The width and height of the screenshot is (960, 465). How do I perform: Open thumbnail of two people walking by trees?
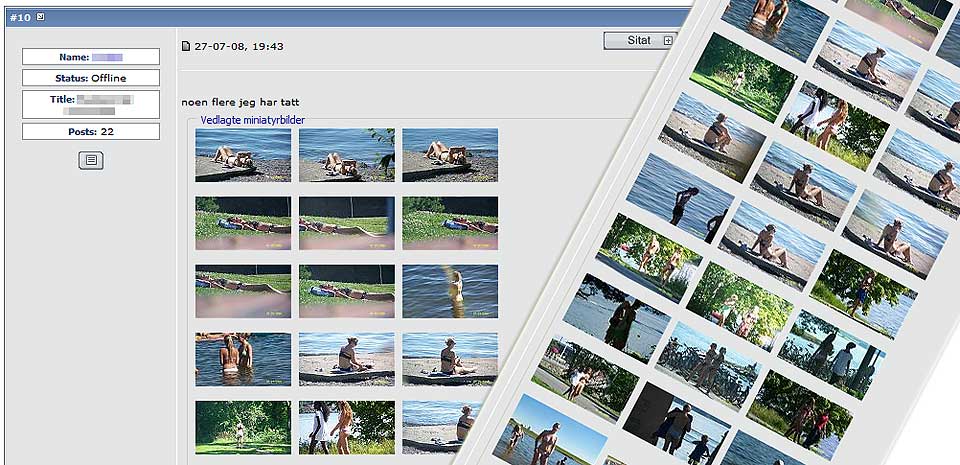[x=347, y=428]
